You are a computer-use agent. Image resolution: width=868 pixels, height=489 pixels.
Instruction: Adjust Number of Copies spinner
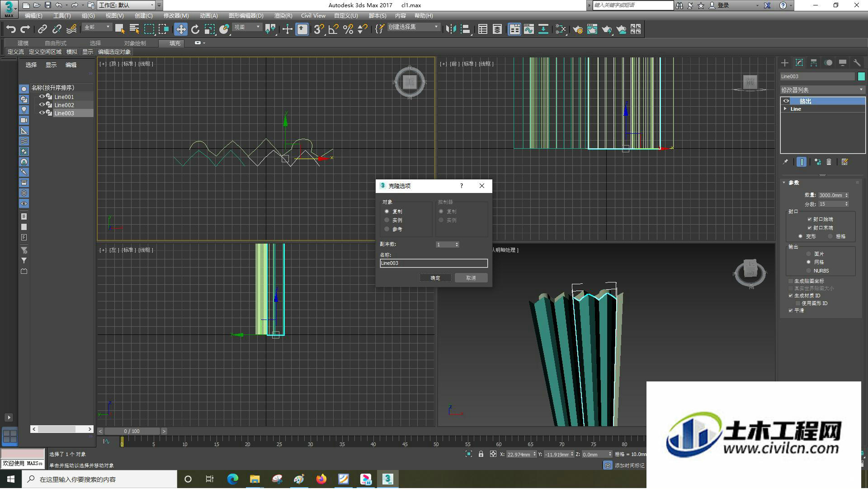pos(457,245)
